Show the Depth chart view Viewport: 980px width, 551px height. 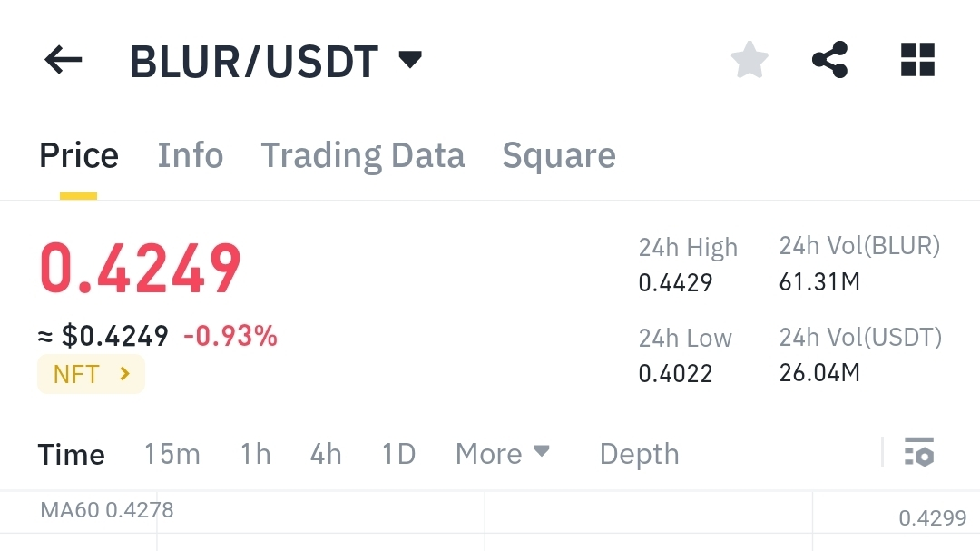point(640,454)
